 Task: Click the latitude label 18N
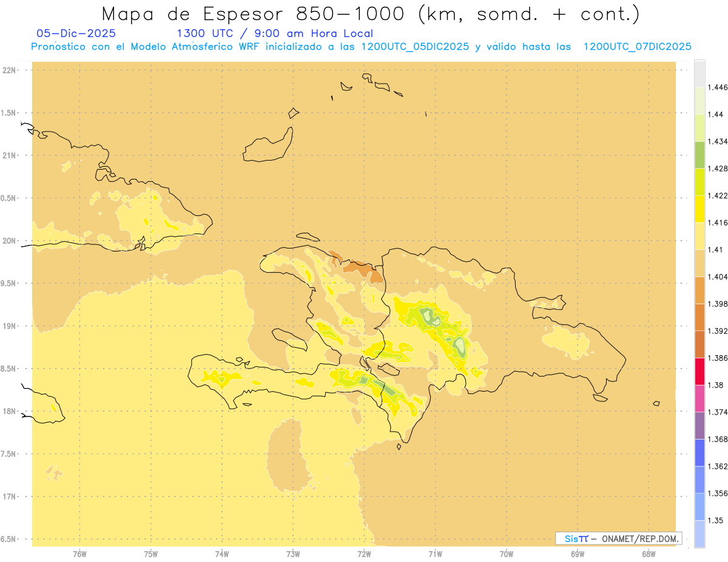click(8, 412)
